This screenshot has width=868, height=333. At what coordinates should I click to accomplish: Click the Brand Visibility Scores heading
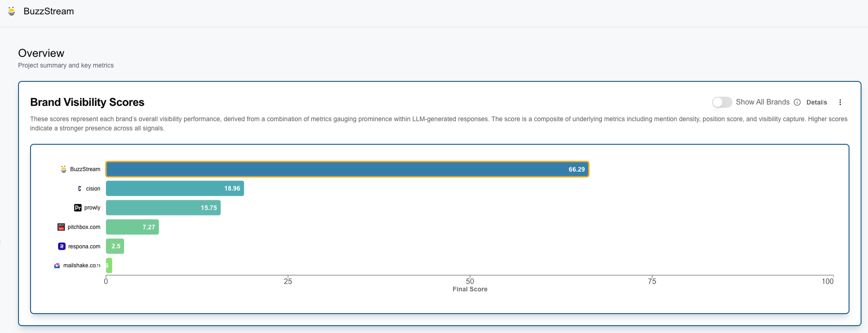pos(87,102)
